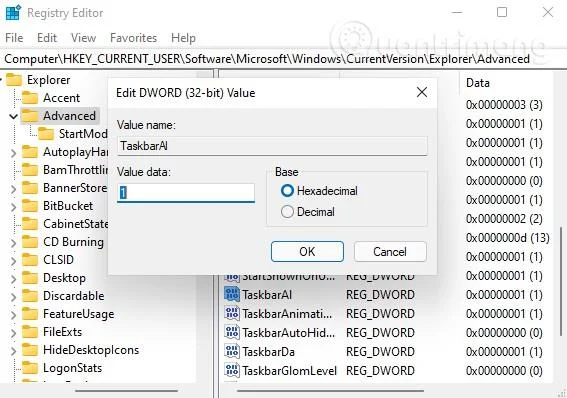Click the HideDesktopIcons folder icon
The width and height of the screenshot is (567, 398).
coord(30,350)
